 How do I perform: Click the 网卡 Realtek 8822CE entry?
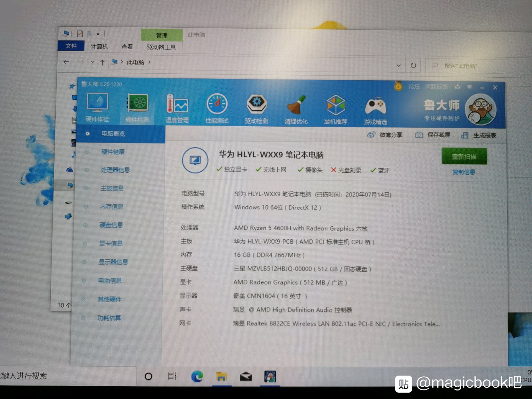click(336, 323)
